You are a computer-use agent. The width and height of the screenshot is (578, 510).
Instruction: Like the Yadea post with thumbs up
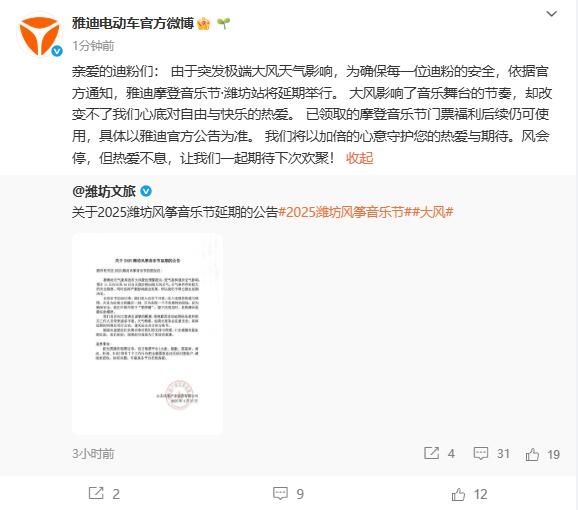469,494
